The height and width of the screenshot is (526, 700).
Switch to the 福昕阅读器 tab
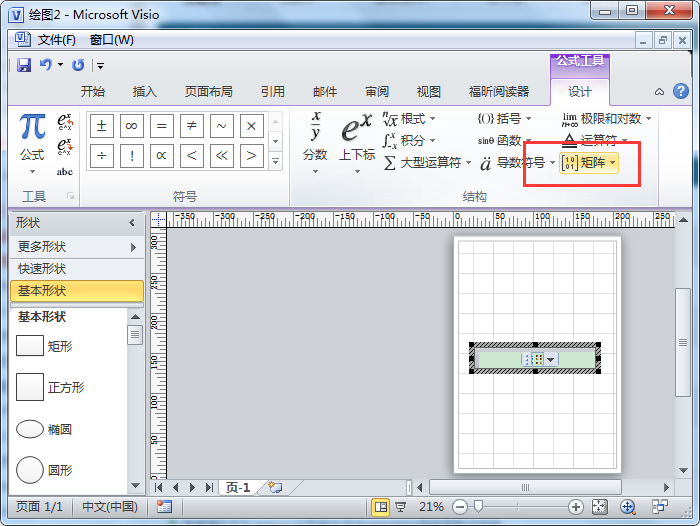[x=499, y=92]
